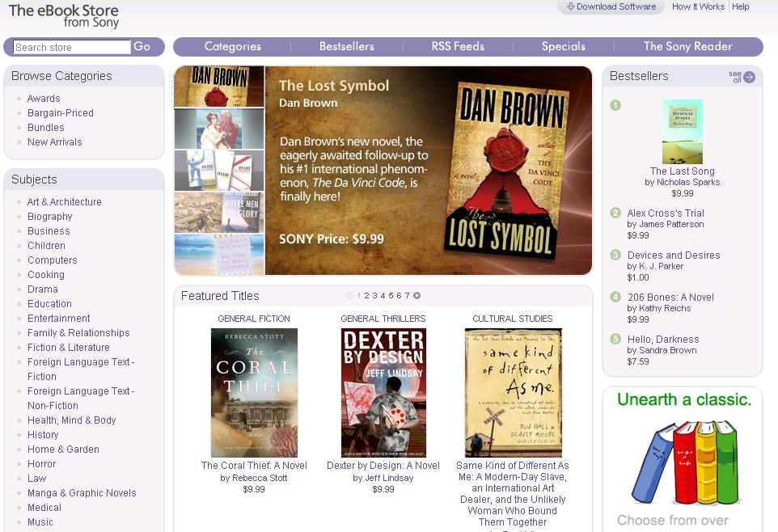
Task: Open the Alex Cross's Trial bestseller link
Action: [x=666, y=213]
